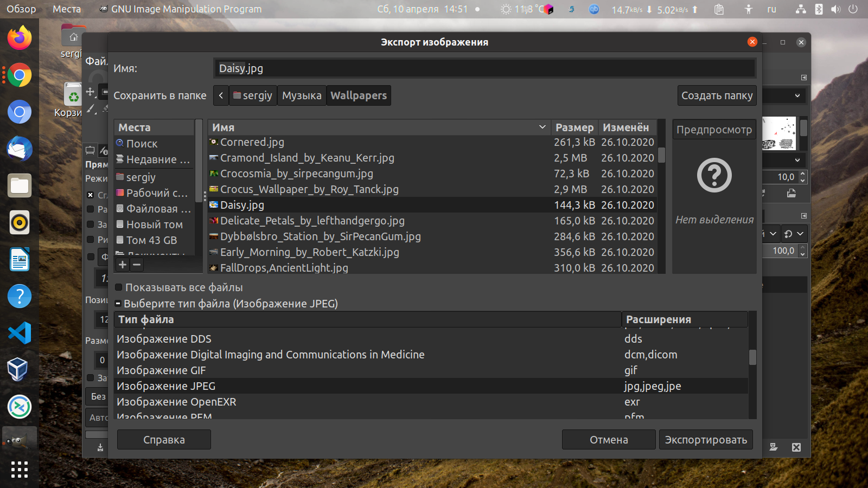Open Thunderbird mail in the dock

pyautogui.click(x=20, y=149)
